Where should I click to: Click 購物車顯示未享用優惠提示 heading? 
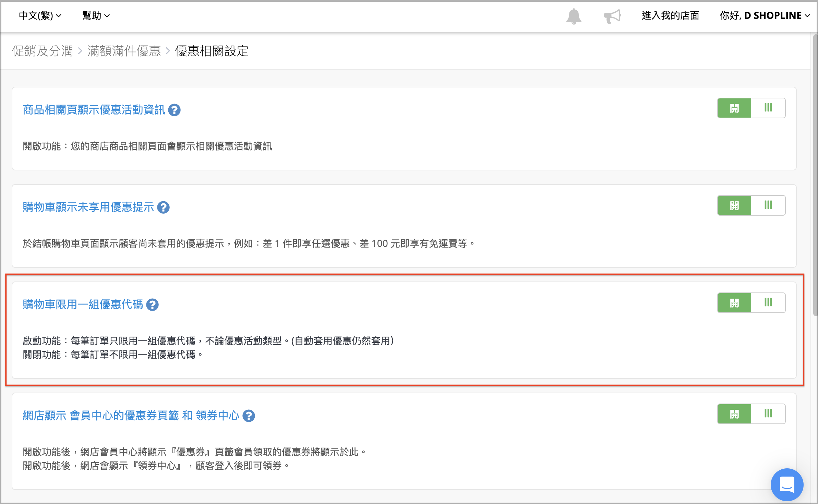(x=88, y=207)
